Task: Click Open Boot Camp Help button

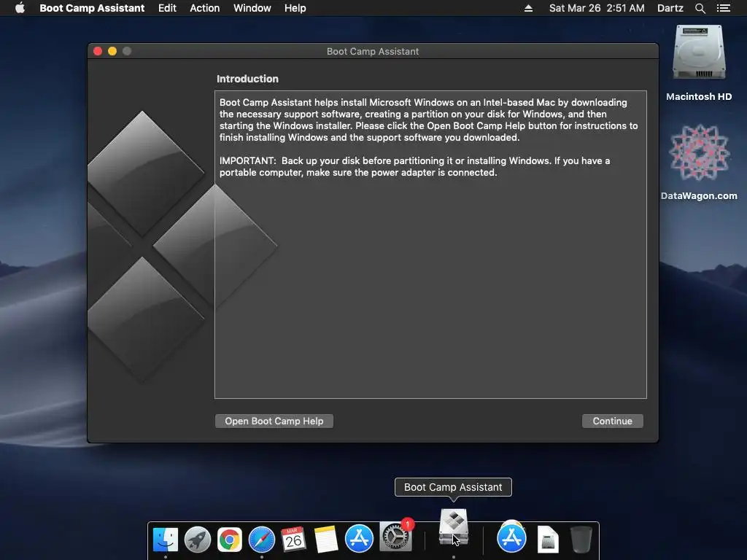Action: (x=274, y=421)
